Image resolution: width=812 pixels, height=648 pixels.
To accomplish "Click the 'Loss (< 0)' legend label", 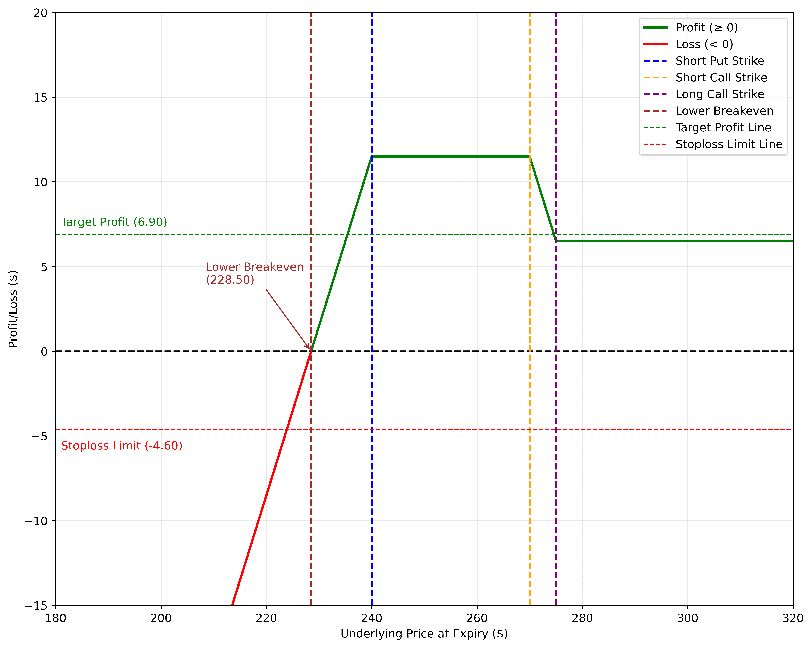I will pyautogui.click(x=704, y=44).
